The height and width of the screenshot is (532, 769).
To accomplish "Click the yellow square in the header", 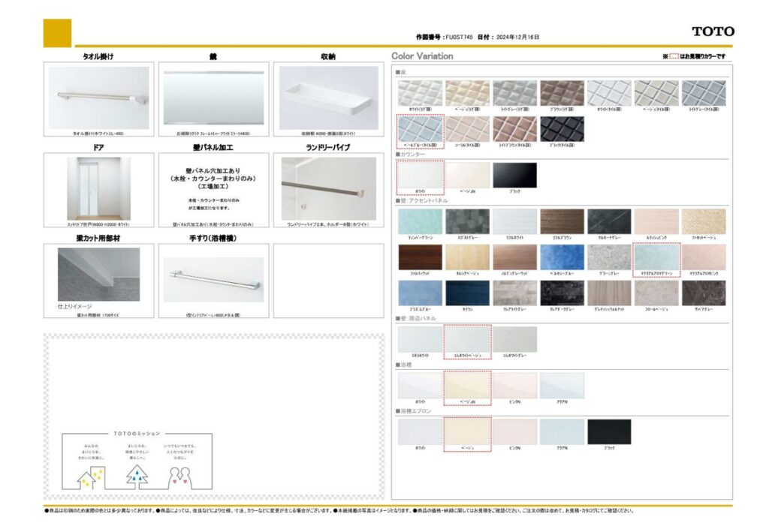I will [x=57, y=33].
